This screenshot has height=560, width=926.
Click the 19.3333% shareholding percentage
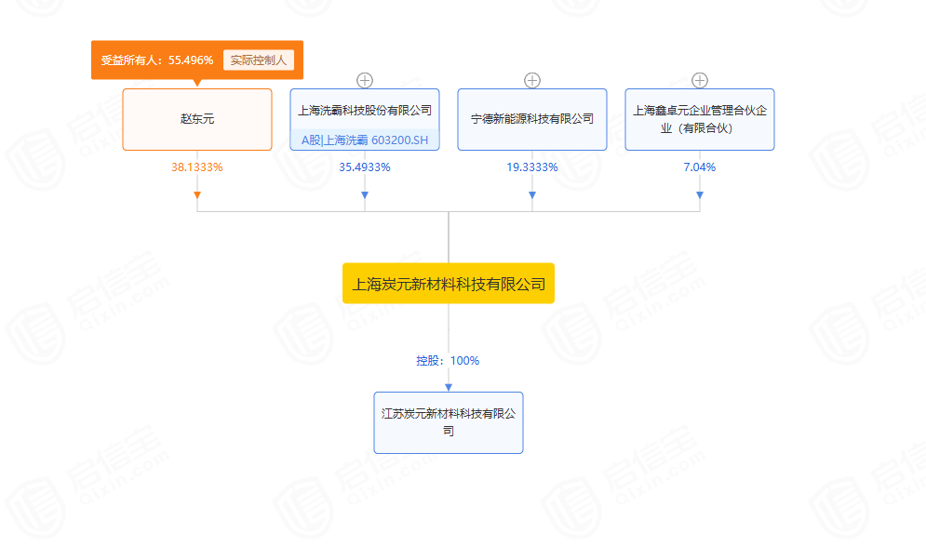(532, 167)
